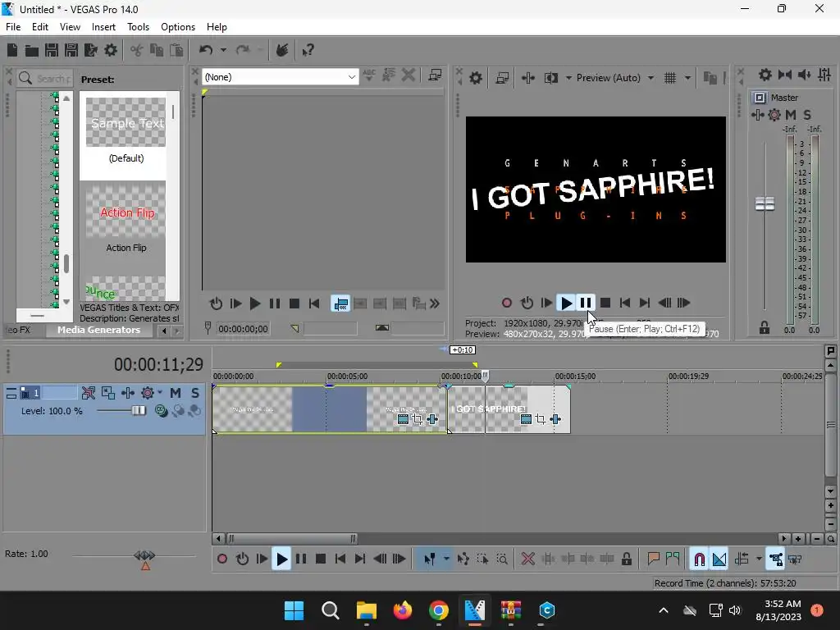Enable snapping magnet on timeline toolbar
Viewport: 840px width, 630px height.
pyautogui.click(x=699, y=559)
